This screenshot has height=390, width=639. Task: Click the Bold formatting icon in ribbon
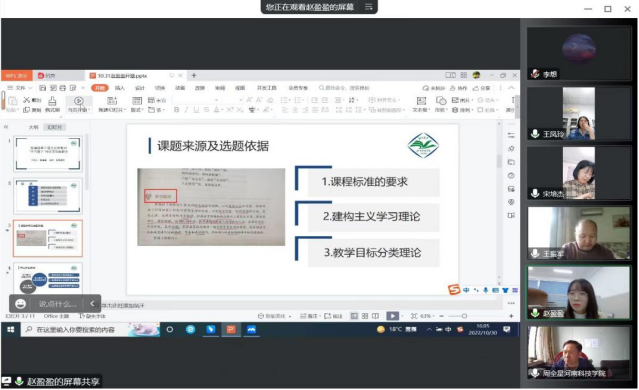coord(176,110)
